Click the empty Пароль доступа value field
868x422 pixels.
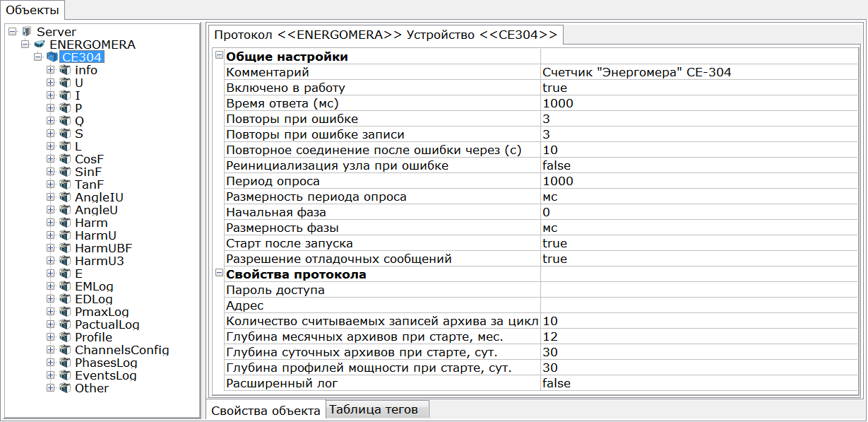point(700,290)
